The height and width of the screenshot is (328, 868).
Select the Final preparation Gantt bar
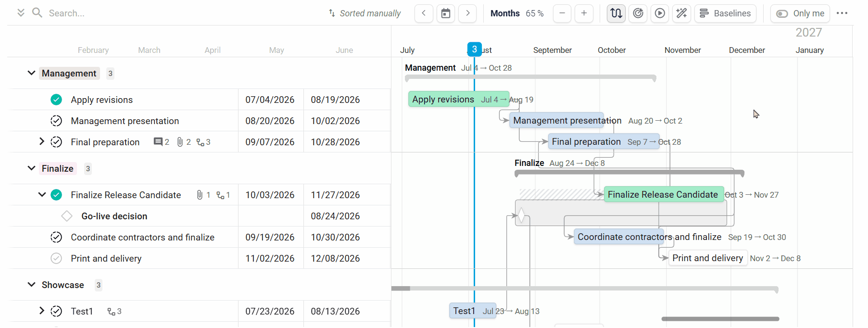(x=604, y=141)
